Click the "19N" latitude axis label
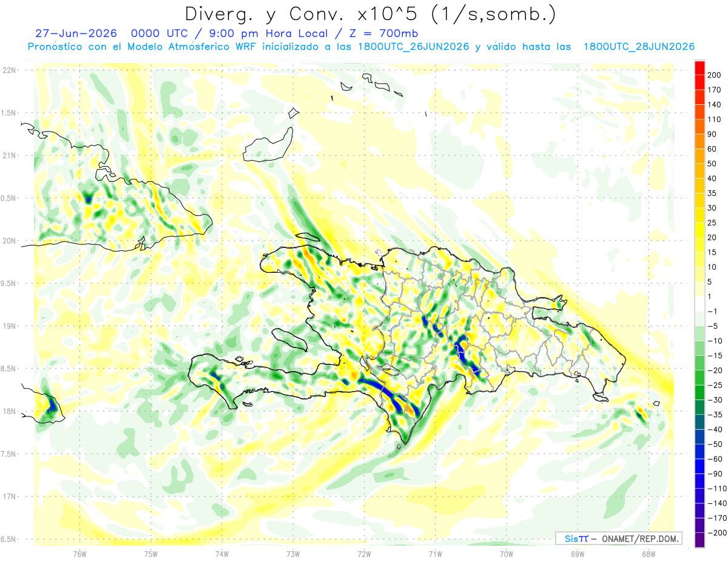The height and width of the screenshot is (562, 728). [x=8, y=326]
